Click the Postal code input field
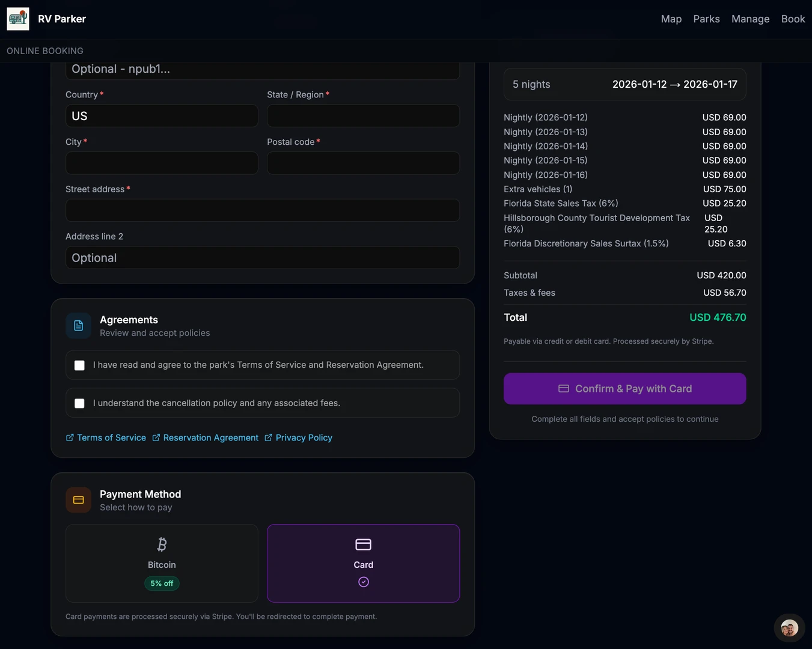This screenshot has width=812, height=649. 363,163
